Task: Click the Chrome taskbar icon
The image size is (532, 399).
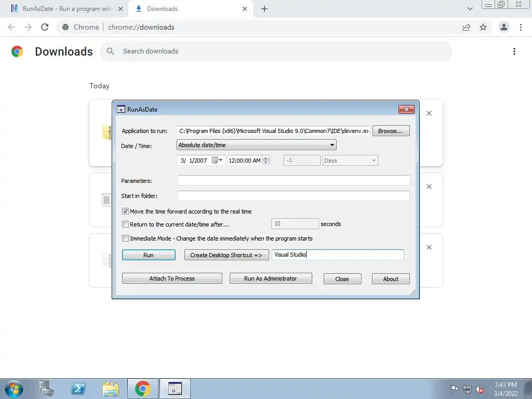Action: pyautogui.click(x=143, y=389)
